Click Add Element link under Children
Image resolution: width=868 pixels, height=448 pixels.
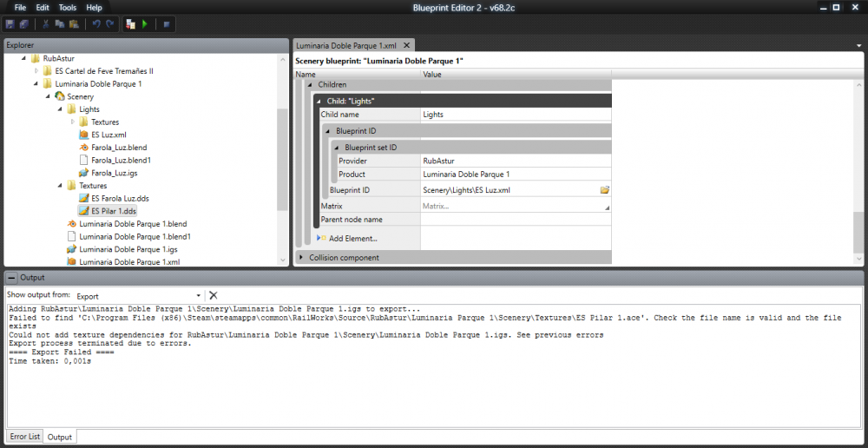tap(352, 239)
